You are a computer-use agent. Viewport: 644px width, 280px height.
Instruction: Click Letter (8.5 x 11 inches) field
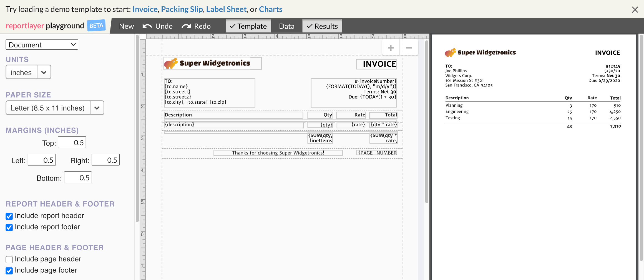click(x=48, y=108)
